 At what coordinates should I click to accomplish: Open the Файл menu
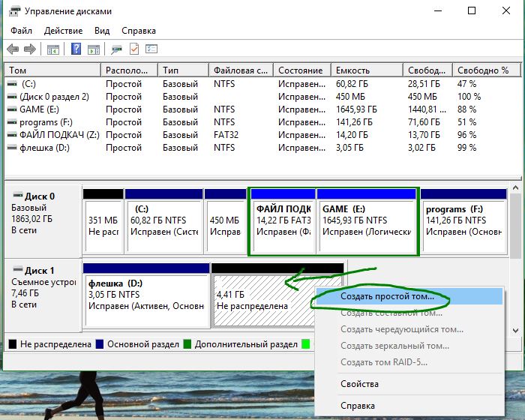point(21,31)
